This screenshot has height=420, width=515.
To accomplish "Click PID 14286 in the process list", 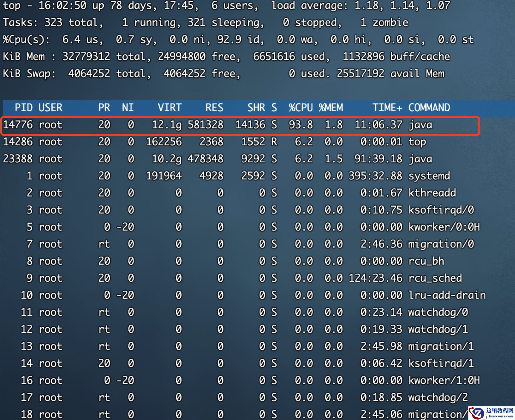I will pos(18,142).
